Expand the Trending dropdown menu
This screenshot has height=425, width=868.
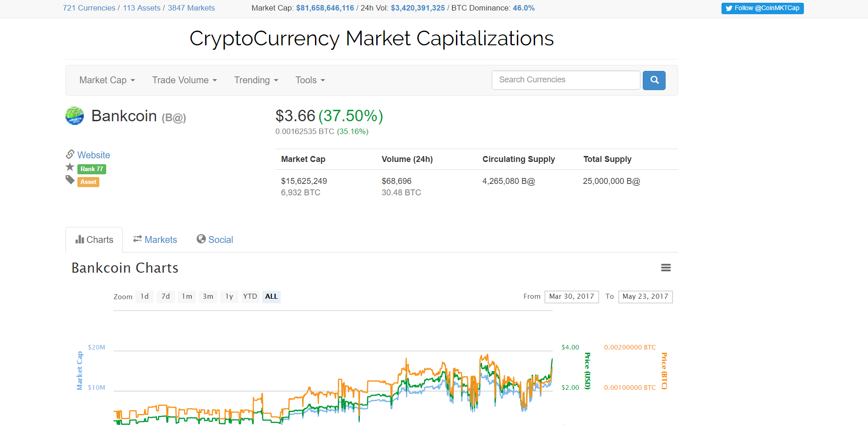click(x=256, y=80)
